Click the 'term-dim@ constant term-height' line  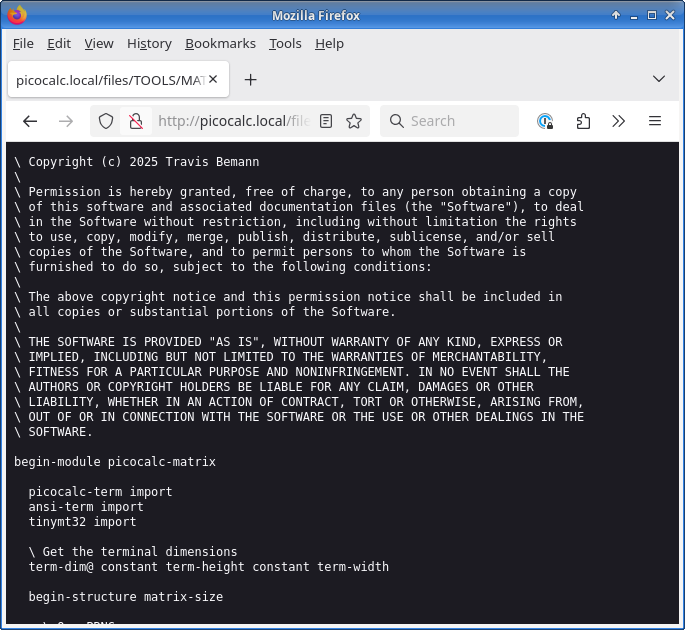(x=208, y=567)
